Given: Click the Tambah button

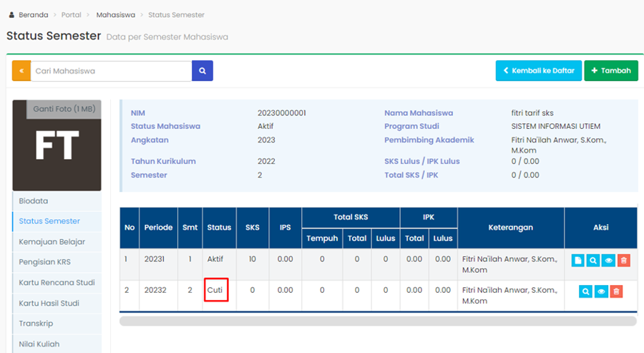Looking at the screenshot, I should 611,71.
